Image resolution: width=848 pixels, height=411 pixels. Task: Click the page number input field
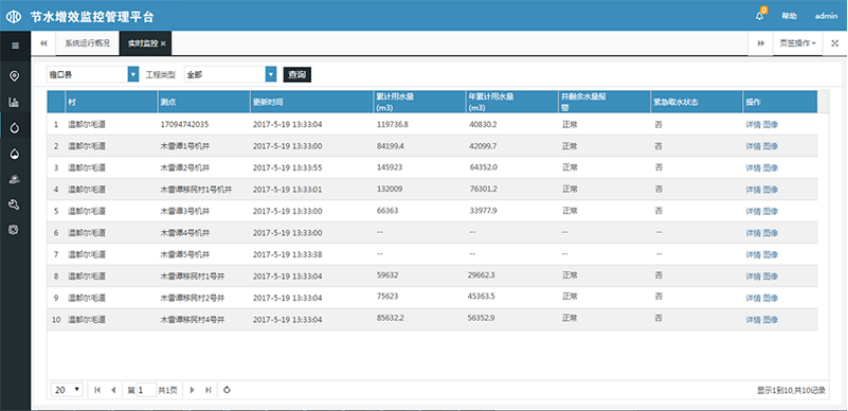[x=145, y=389]
